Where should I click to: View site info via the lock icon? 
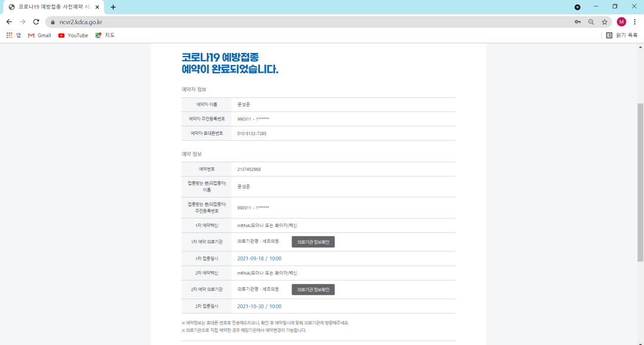(52, 22)
